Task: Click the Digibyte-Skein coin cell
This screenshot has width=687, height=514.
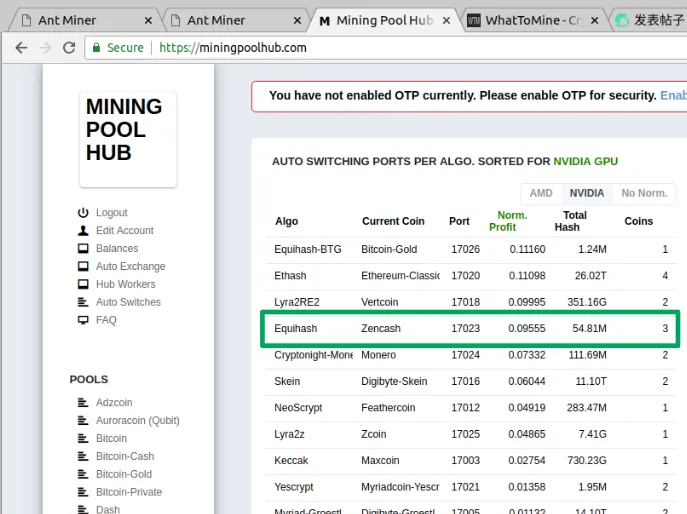Action: pyautogui.click(x=394, y=381)
